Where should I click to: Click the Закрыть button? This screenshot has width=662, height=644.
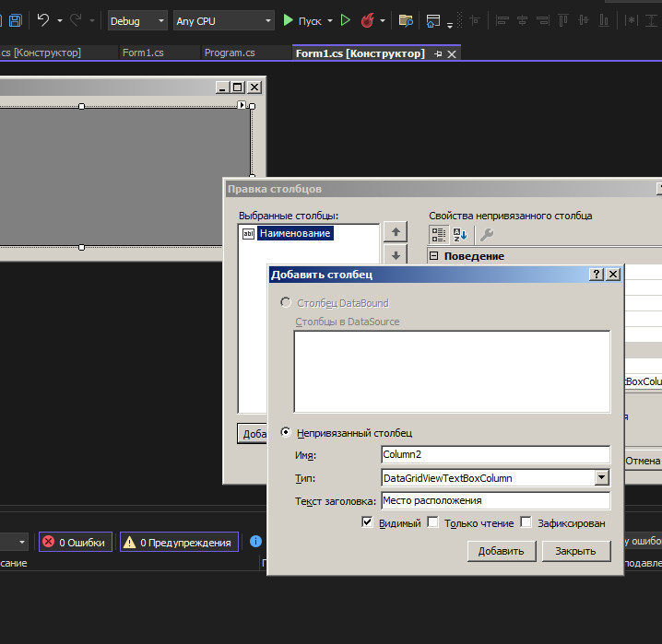576,551
